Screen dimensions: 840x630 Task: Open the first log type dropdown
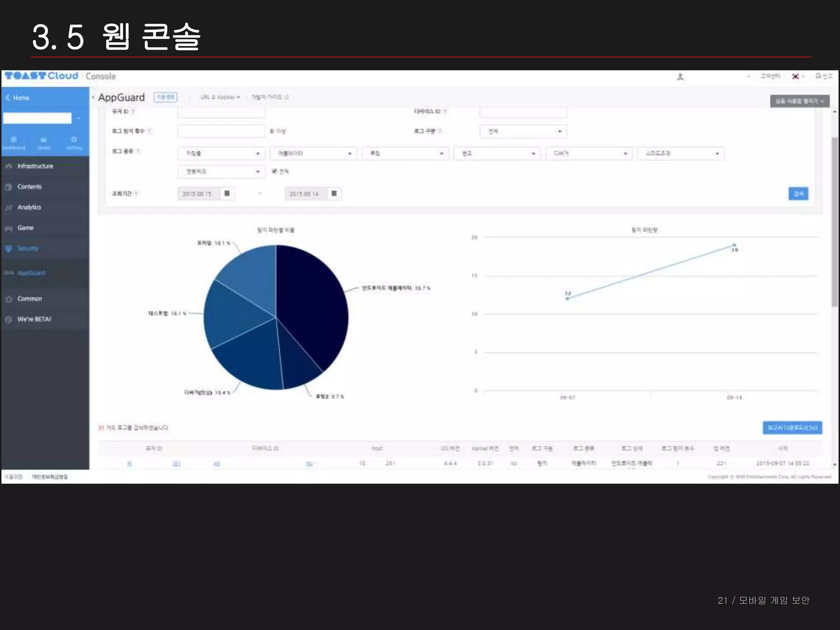(x=221, y=153)
